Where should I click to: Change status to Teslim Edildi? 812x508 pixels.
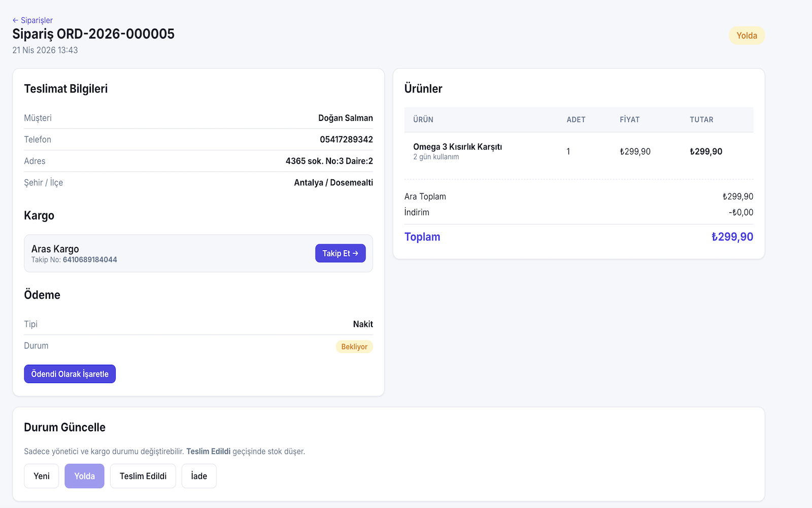[143, 476]
